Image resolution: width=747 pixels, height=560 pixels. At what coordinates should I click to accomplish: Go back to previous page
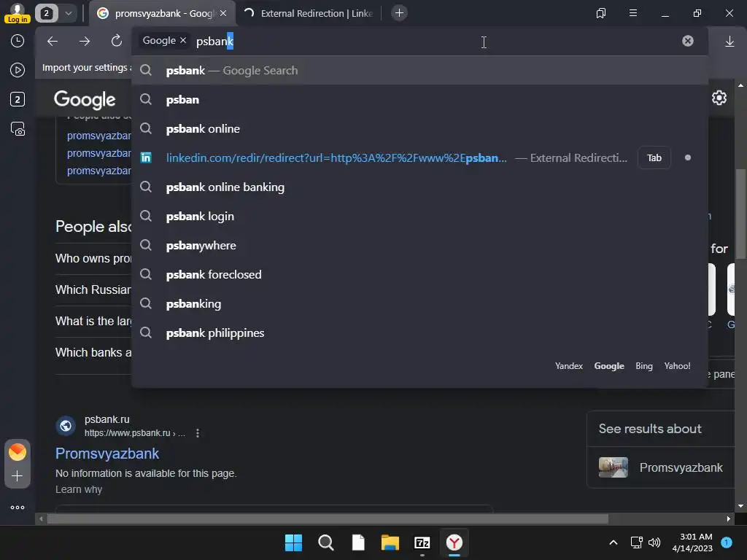[53, 42]
